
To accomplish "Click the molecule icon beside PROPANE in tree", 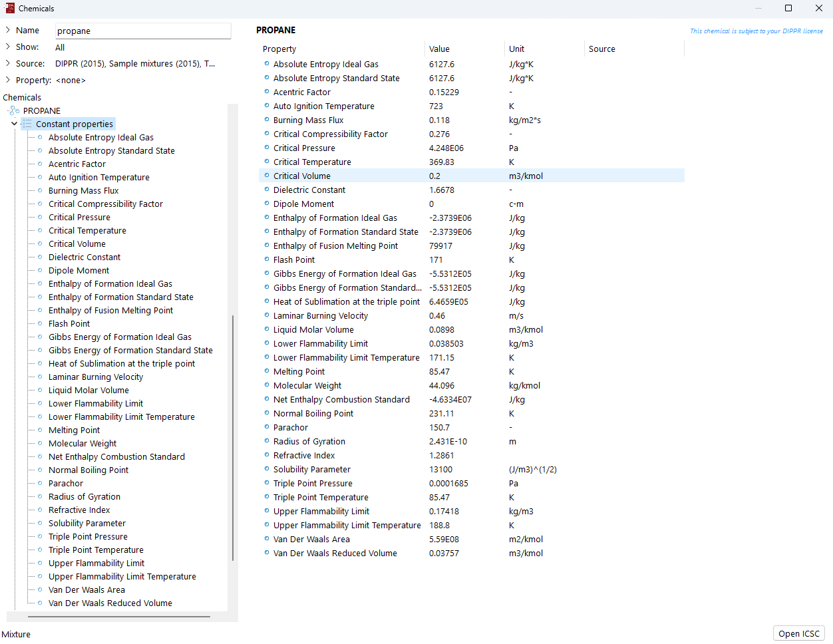I will click(14, 110).
